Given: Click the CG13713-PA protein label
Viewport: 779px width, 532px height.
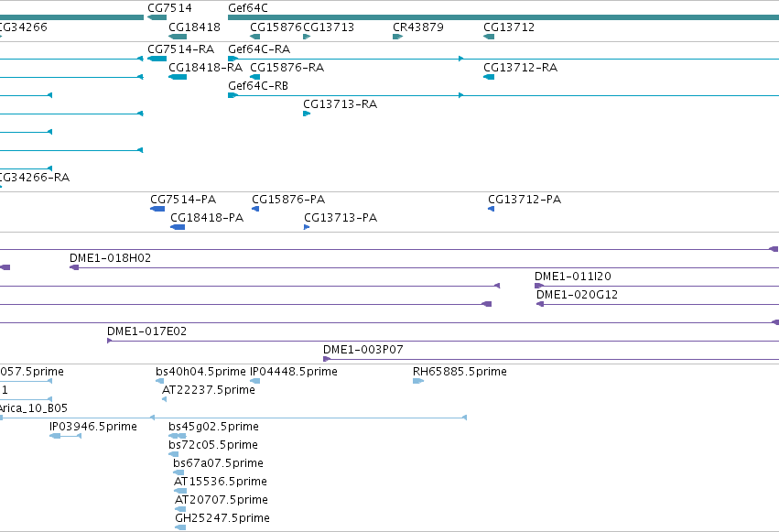Looking at the screenshot, I should [x=341, y=218].
